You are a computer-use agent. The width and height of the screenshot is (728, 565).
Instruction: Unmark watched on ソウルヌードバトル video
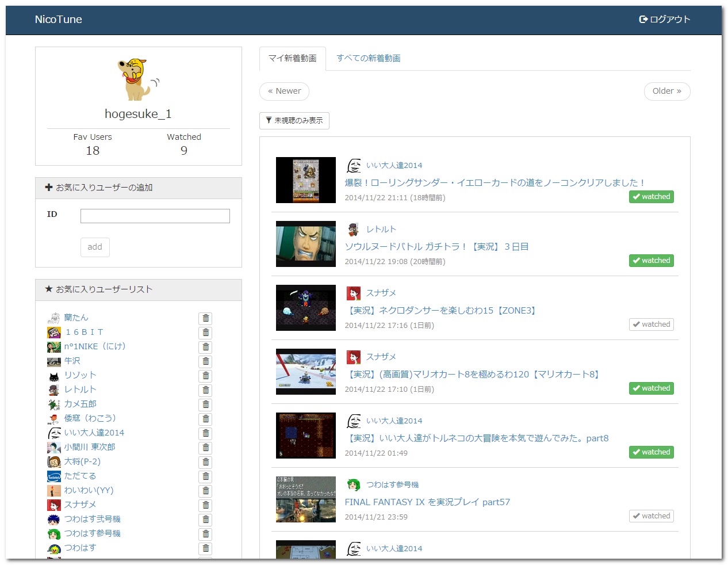pyautogui.click(x=651, y=261)
